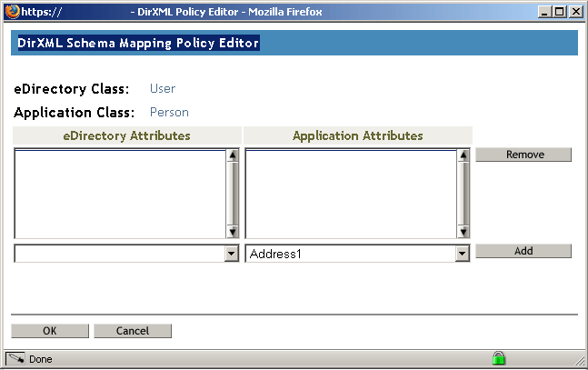The width and height of the screenshot is (588, 370).
Task: Click the Remove button
Action: pyautogui.click(x=523, y=155)
